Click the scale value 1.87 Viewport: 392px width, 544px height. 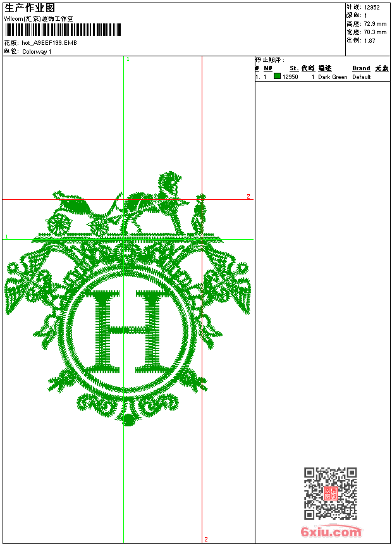(369, 40)
